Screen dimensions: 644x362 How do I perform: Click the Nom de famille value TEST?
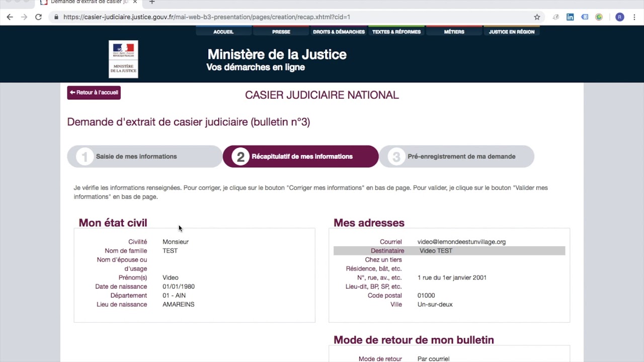point(170,251)
